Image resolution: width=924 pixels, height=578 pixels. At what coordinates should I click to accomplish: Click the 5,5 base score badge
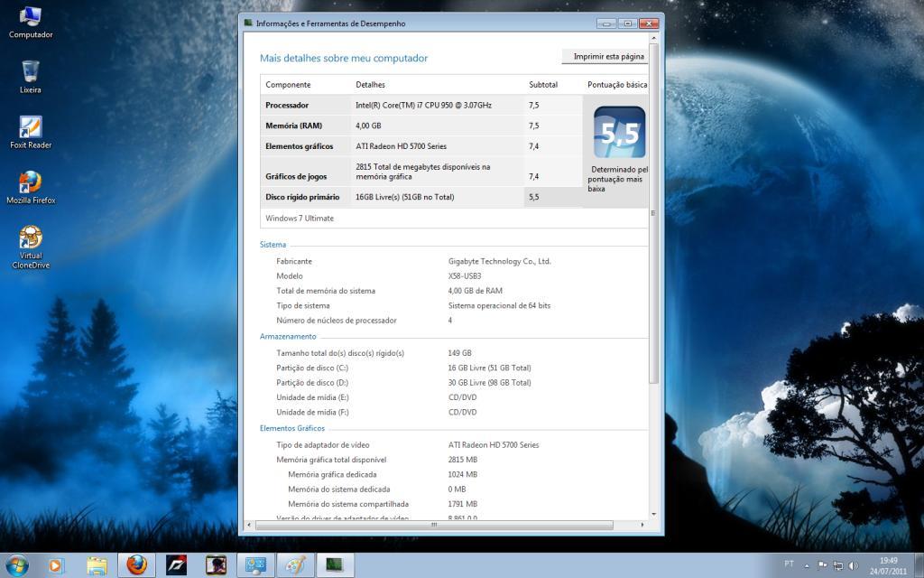(x=619, y=132)
